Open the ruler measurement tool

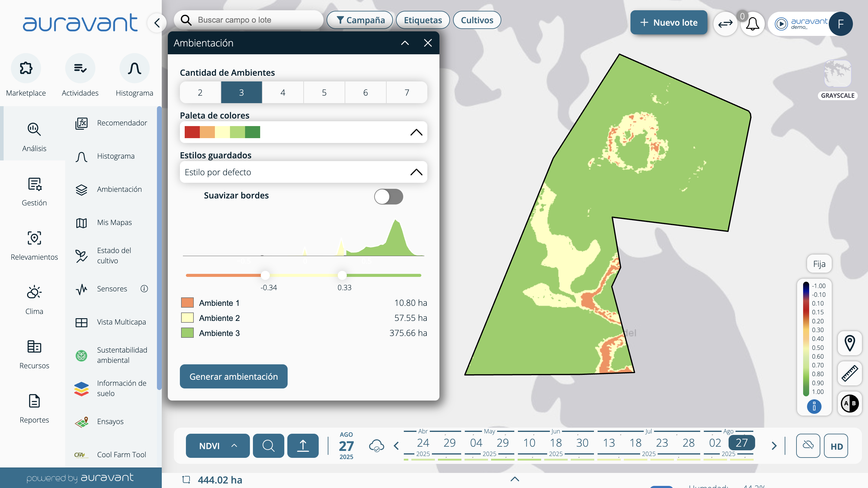tap(850, 373)
